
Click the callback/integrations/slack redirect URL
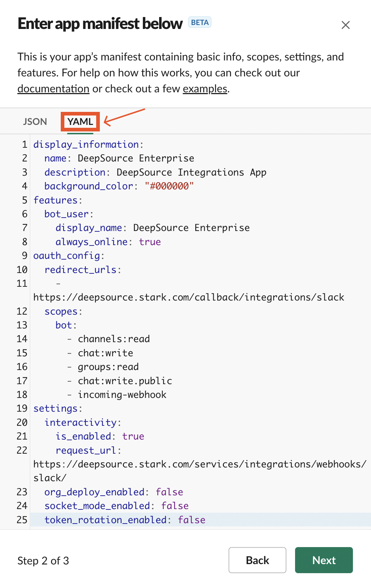(189, 297)
